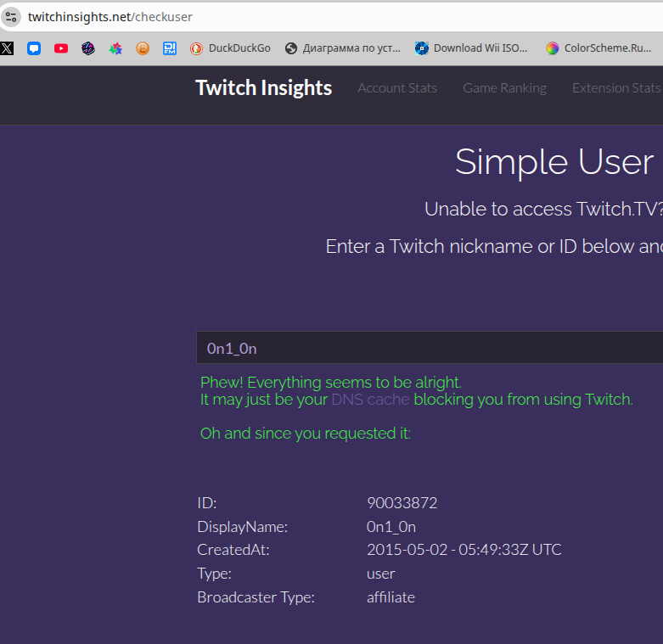Open the ColorScheme.Ru bookmark
This screenshot has height=644, width=663.
[x=598, y=48]
